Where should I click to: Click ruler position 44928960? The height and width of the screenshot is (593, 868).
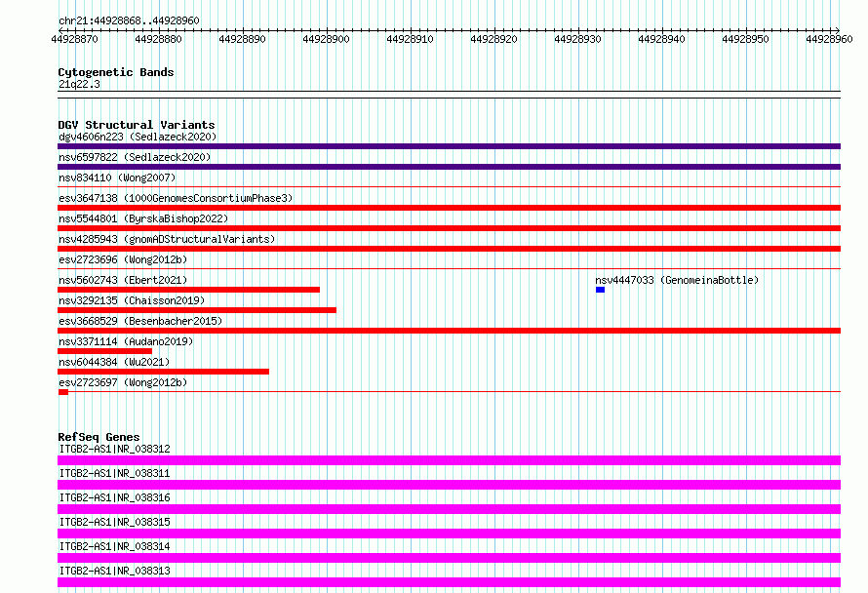829,39
